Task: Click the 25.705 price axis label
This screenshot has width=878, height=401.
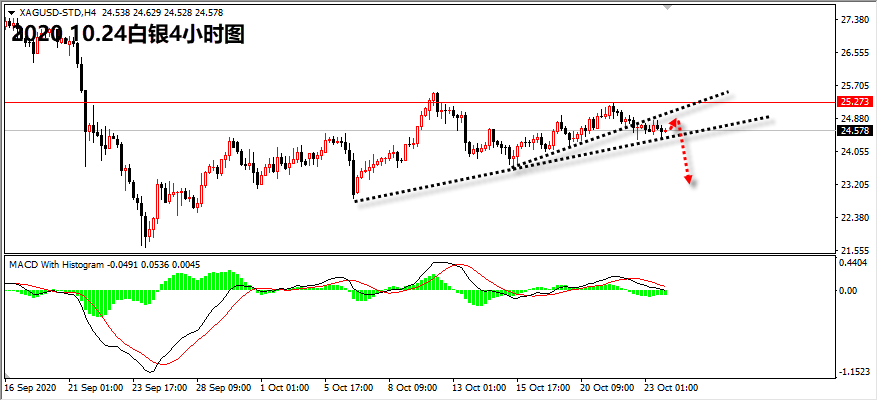Action: [x=855, y=86]
